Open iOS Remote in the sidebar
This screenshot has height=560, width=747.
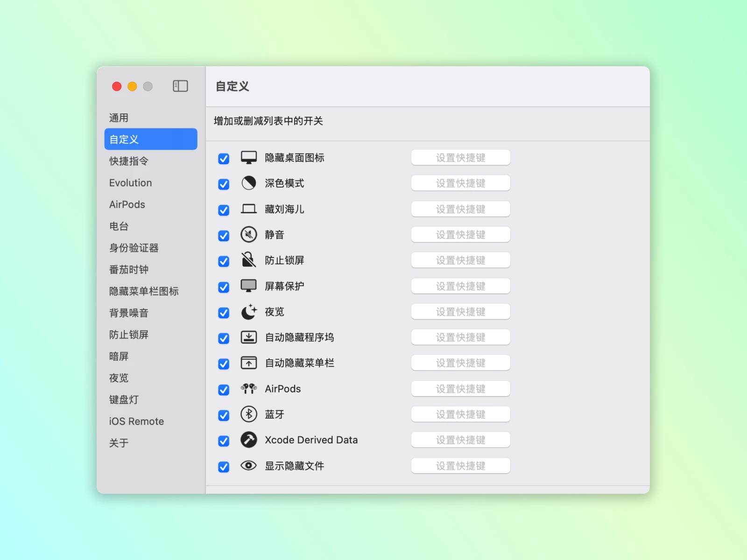pos(151,421)
